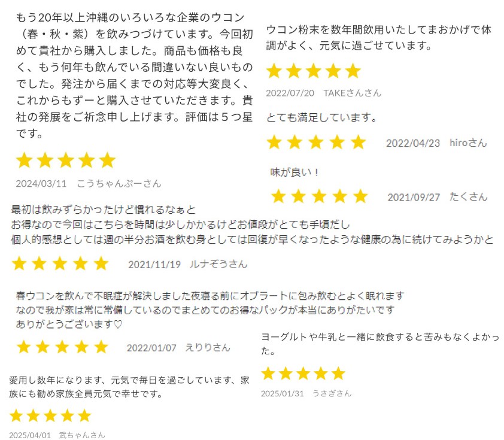The height and width of the screenshot is (440, 504).
Task: Click reviewer name こうちゃんぷーさん
Action: click(x=119, y=184)
